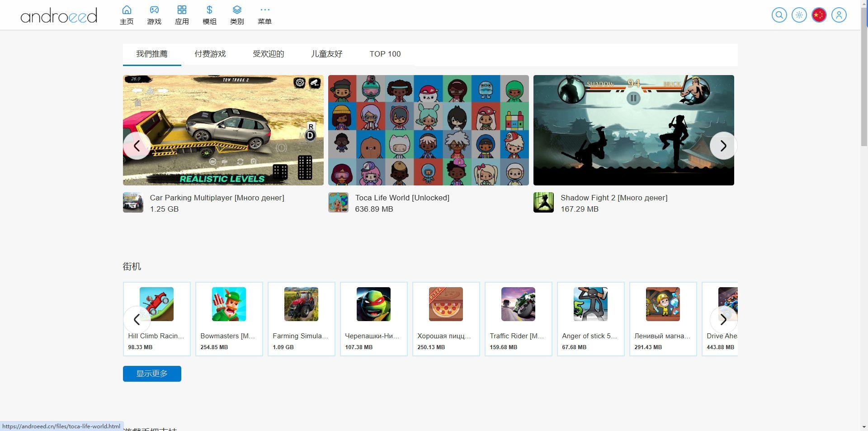
Task: Open the language selector China flag
Action: pyautogui.click(x=819, y=15)
